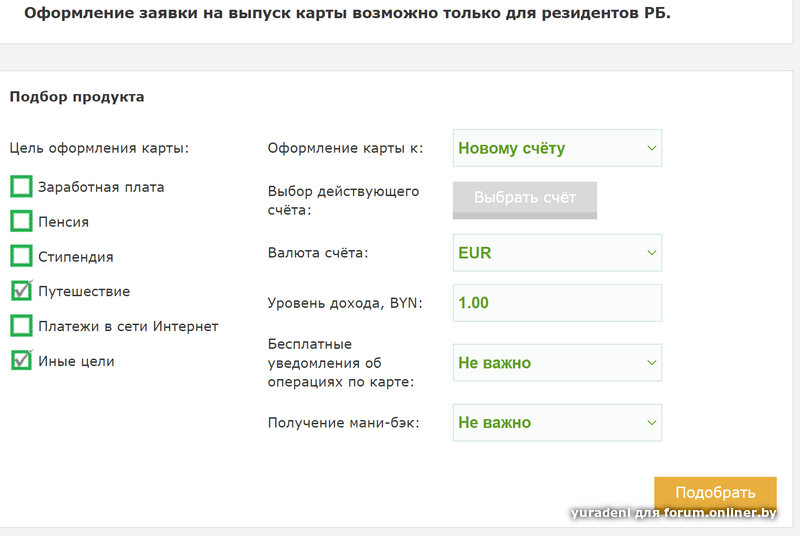Click the Подбор продукта heading
800x536 pixels.
pyautogui.click(x=77, y=97)
